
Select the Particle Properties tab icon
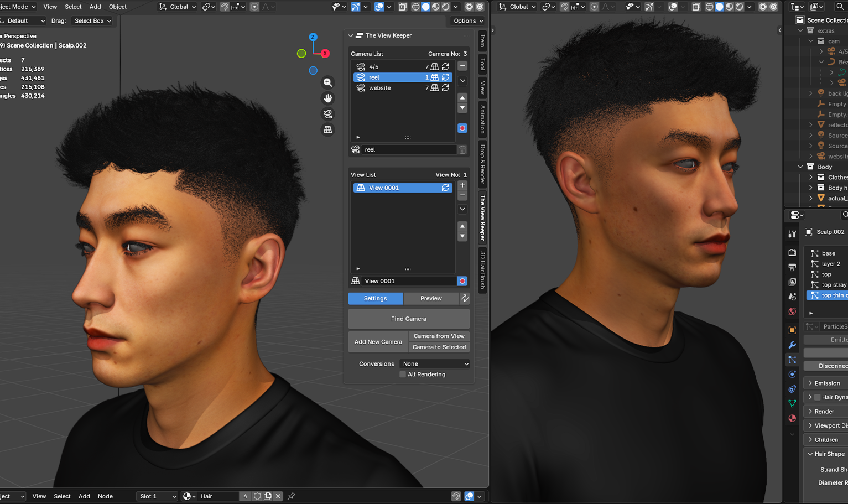pos(792,360)
